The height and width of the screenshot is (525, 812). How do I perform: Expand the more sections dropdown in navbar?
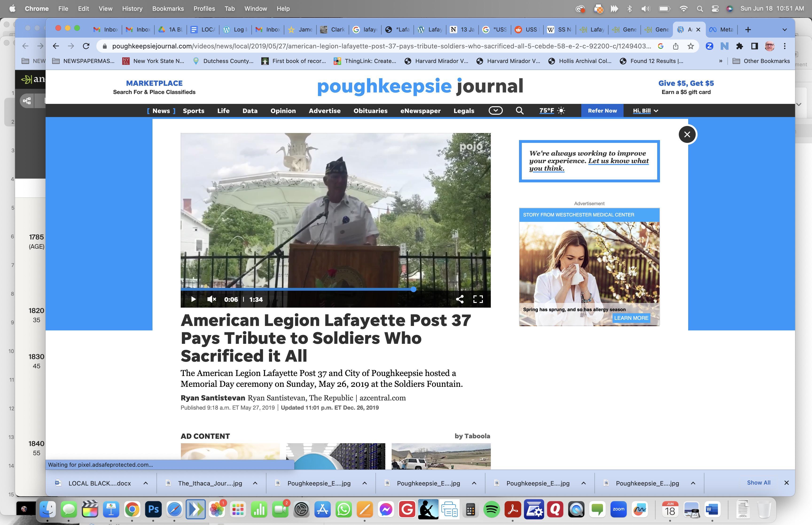pyautogui.click(x=496, y=110)
